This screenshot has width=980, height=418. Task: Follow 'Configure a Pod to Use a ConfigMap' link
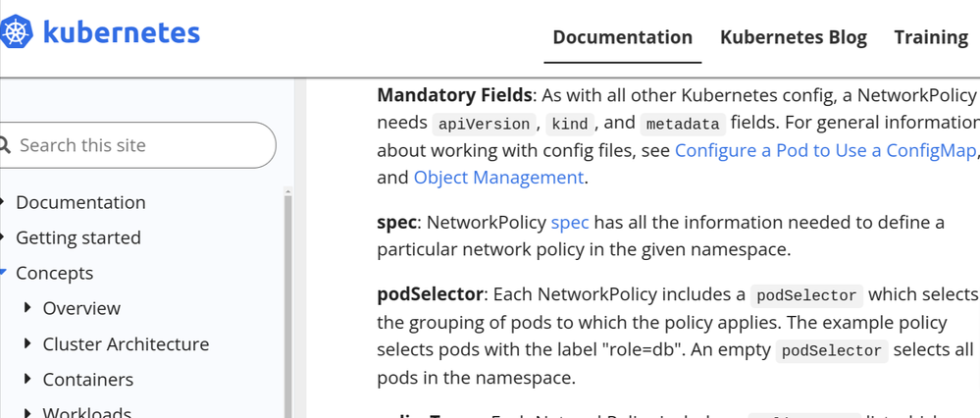pos(825,150)
